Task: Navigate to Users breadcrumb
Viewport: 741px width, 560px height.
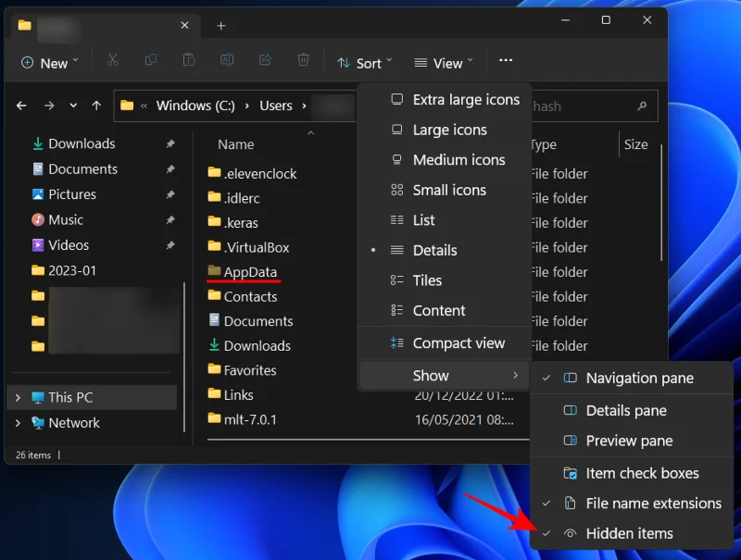Action: pos(276,106)
